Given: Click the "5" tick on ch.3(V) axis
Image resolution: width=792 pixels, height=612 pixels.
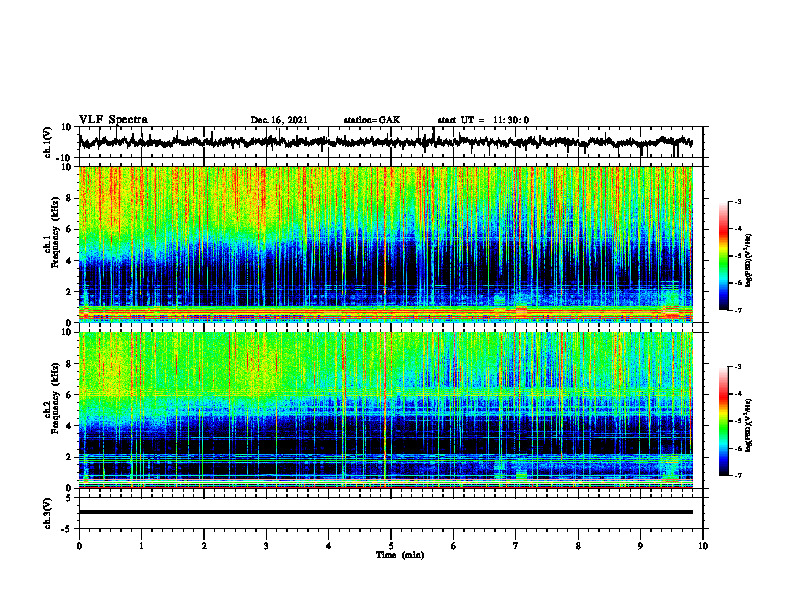Looking at the screenshot, I should point(70,498).
